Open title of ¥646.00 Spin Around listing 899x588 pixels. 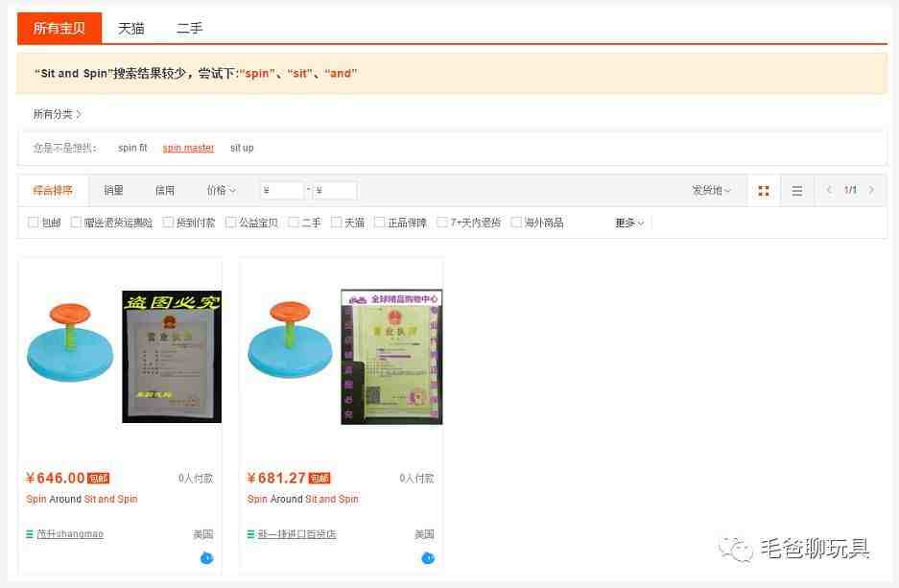[82, 499]
